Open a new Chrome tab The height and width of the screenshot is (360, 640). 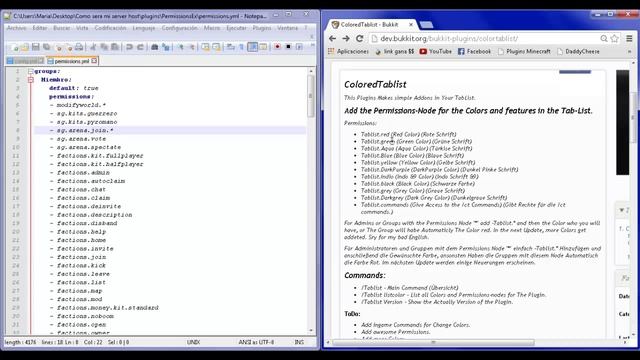pos(426,25)
